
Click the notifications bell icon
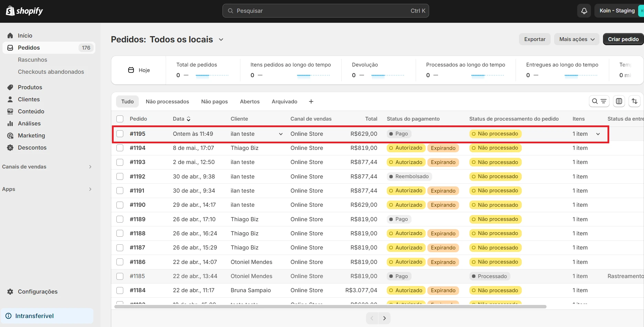(584, 11)
